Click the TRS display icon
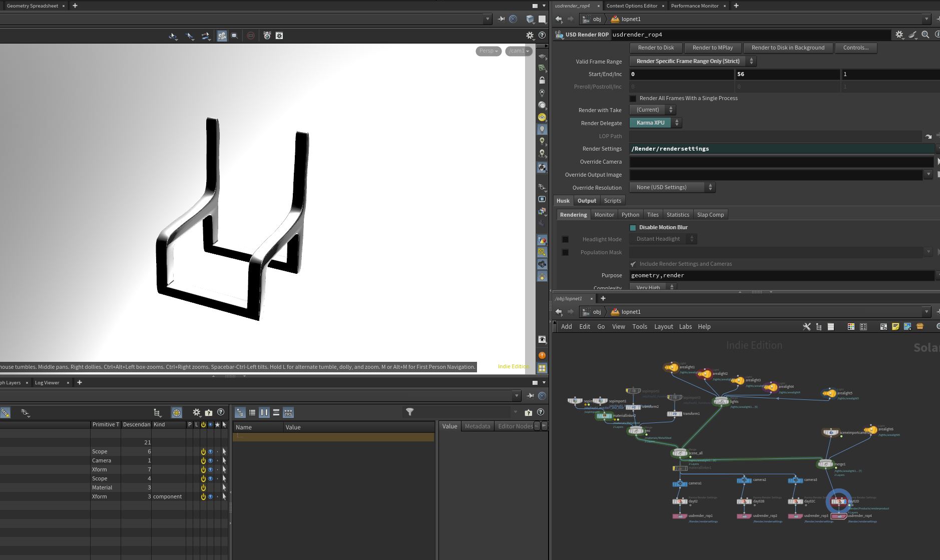Viewport: 940px width, 560px height. [288, 413]
